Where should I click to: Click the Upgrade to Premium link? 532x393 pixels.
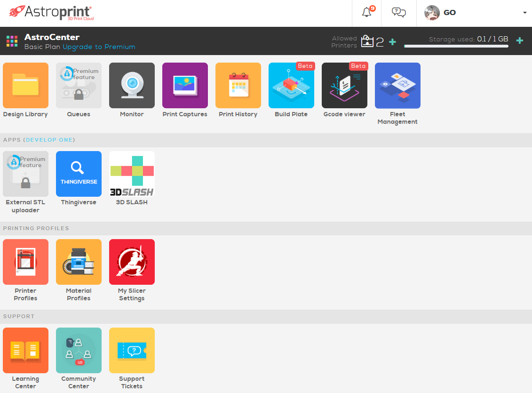tap(99, 47)
